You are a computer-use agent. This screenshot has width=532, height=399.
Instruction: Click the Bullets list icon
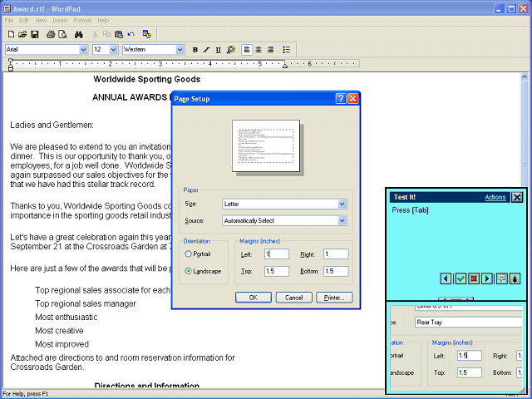pos(286,50)
